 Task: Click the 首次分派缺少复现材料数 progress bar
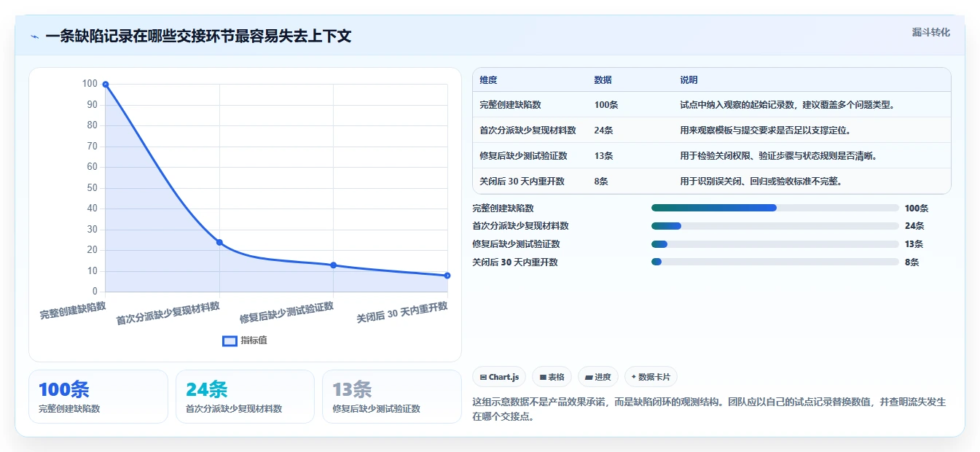coord(775,226)
